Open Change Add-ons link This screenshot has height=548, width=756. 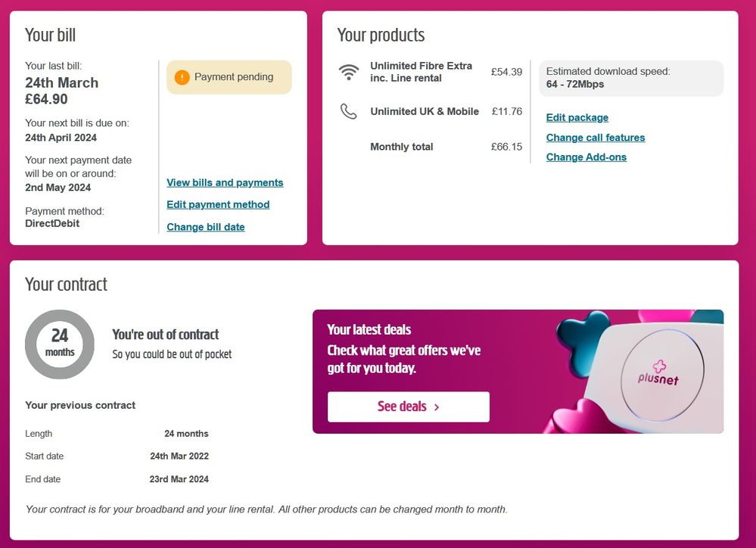pyautogui.click(x=586, y=157)
